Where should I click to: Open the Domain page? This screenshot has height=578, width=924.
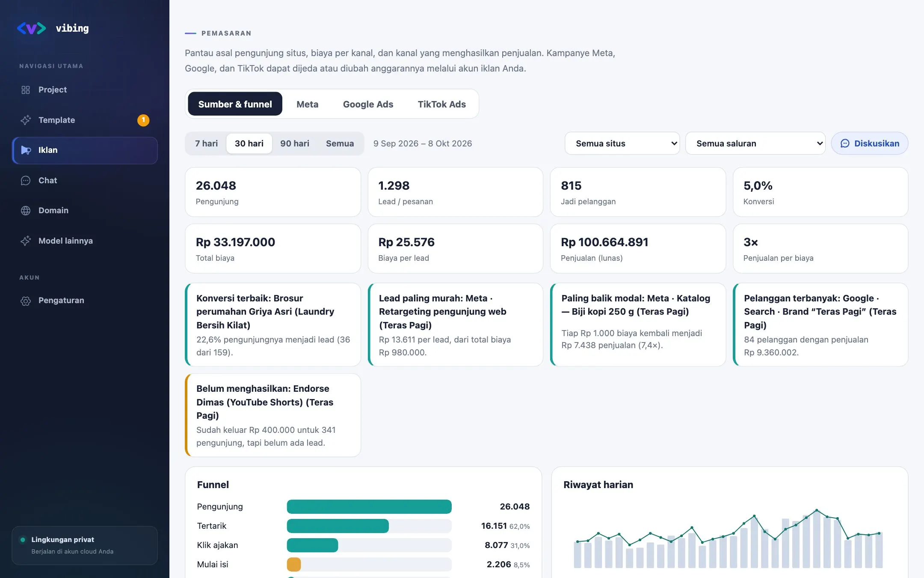85,211
